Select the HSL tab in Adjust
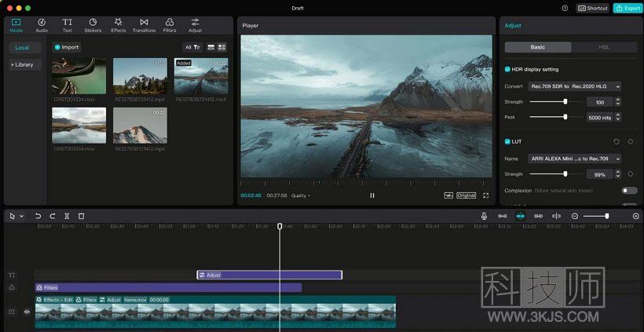 pyautogui.click(x=604, y=47)
